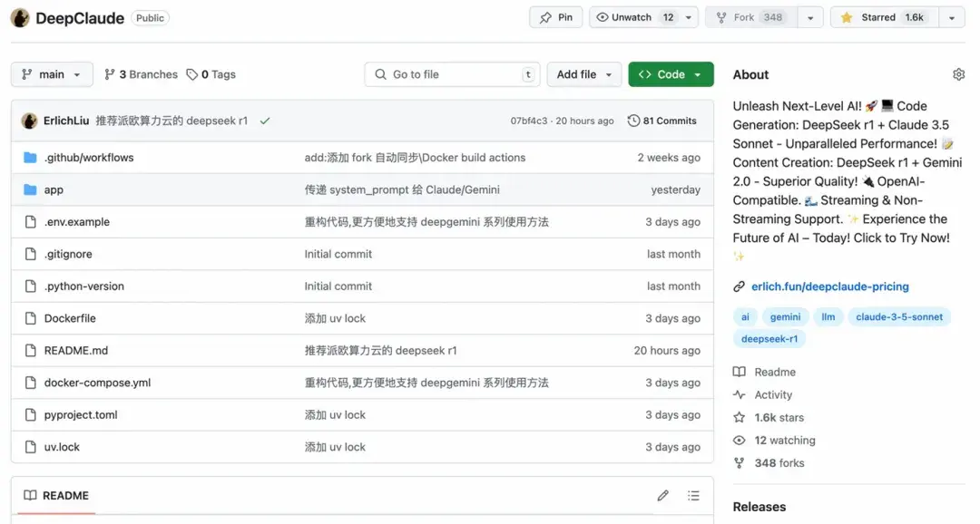
Task: Click the verified checkmark next to the commit message
Action: coord(265,119)
